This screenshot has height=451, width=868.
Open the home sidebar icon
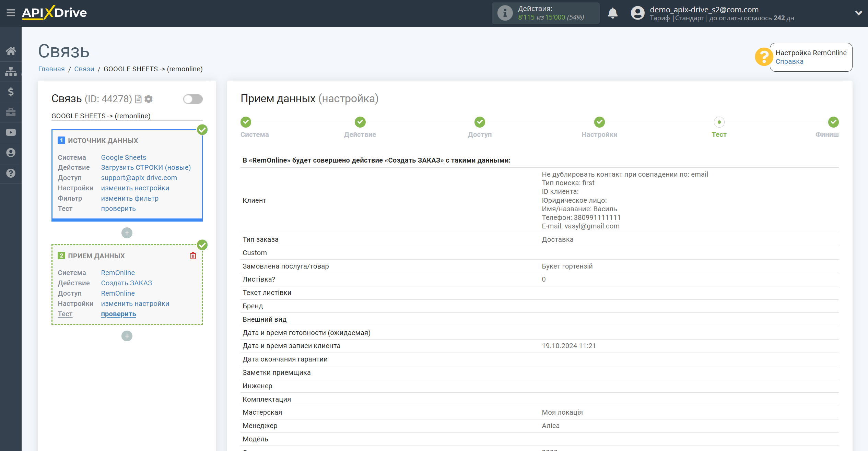[11, 51]
